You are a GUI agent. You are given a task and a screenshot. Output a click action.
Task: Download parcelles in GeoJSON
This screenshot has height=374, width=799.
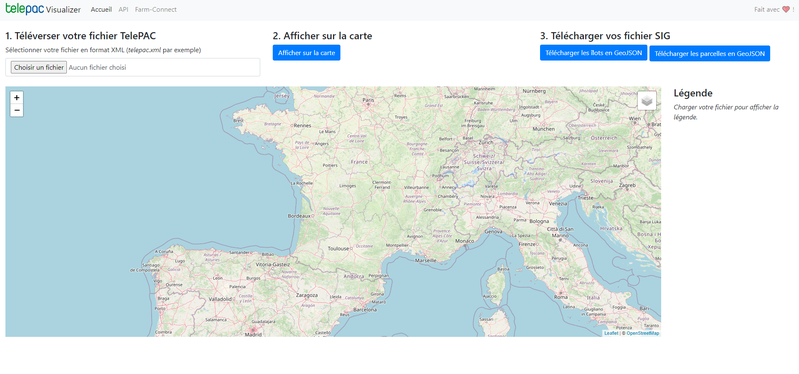(x=709, y=54)
